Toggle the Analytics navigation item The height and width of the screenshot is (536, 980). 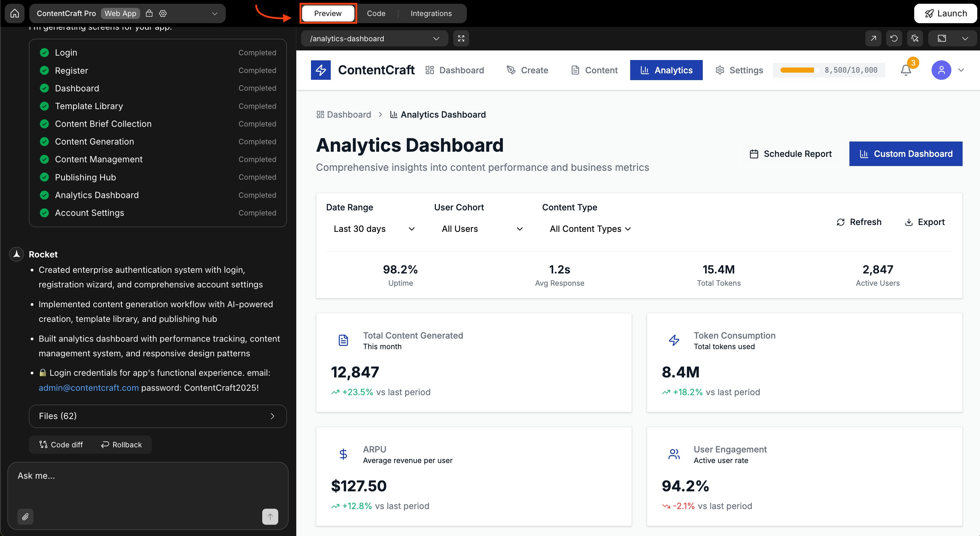666,70
